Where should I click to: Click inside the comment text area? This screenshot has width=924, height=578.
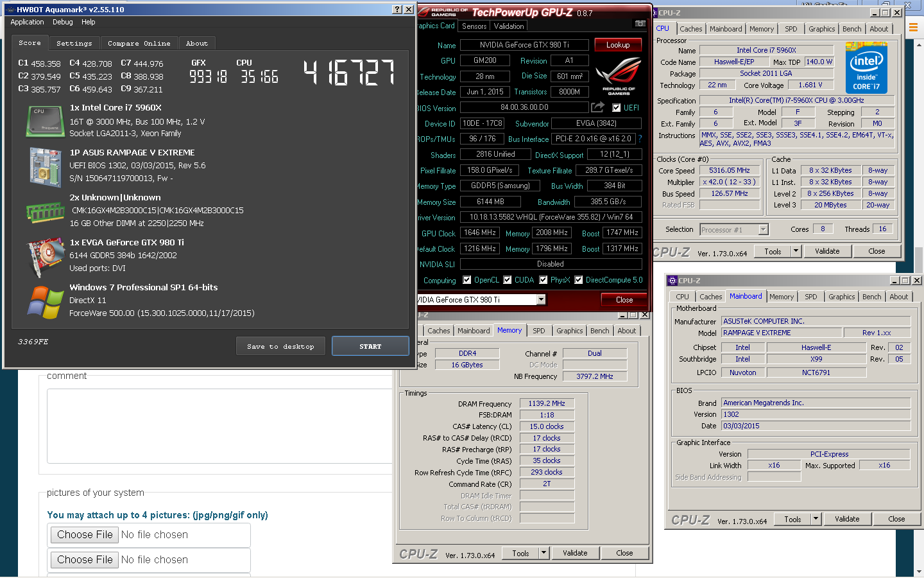coord(219,425)
